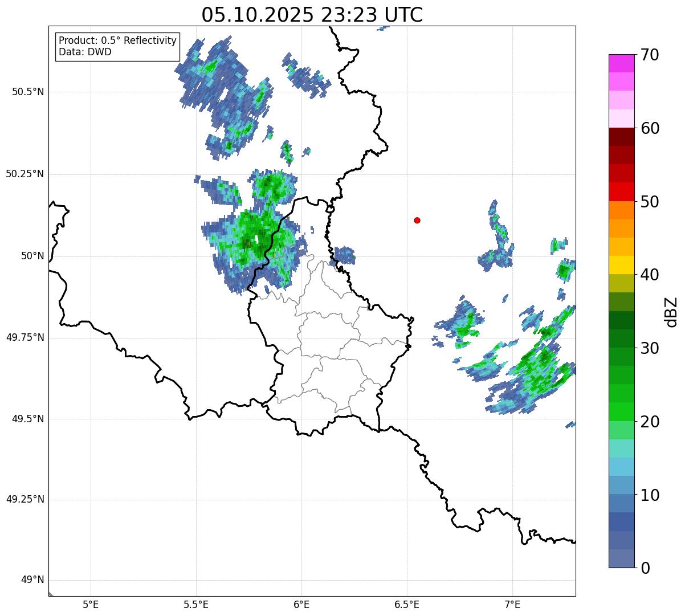Click the '49.75°N' latitude label
Viewport: 685px width, 616px height.
[25, 337]
